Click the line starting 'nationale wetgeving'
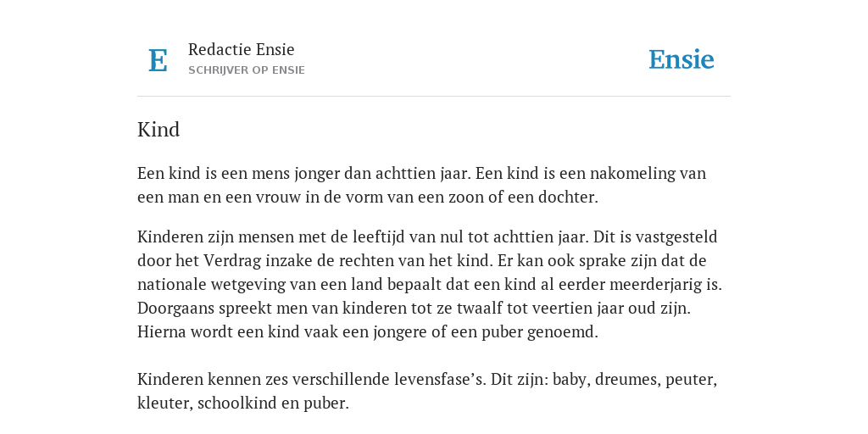Image resolution: width=868 pixels, height=434 pixels. pyautogui.click(x=430, y=285)
